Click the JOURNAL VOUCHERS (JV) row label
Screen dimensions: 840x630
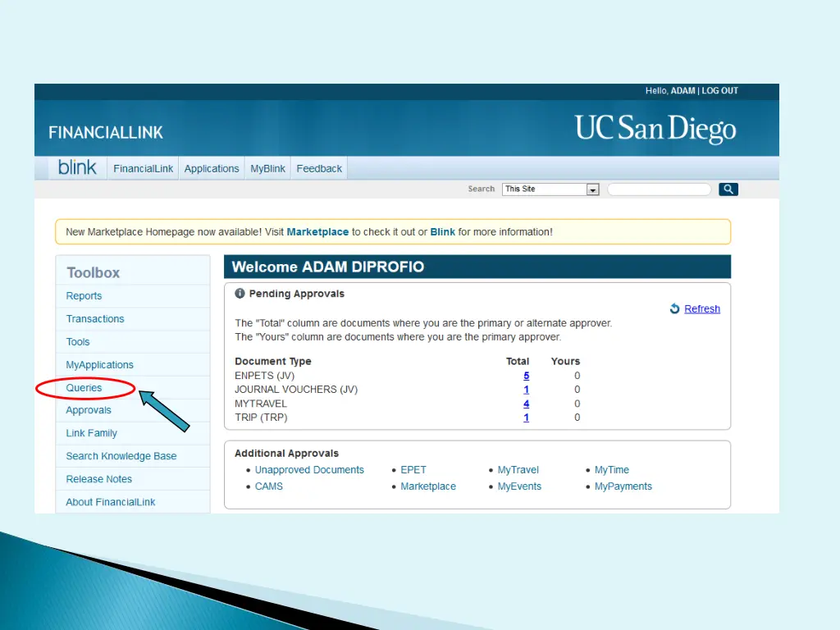296,390
